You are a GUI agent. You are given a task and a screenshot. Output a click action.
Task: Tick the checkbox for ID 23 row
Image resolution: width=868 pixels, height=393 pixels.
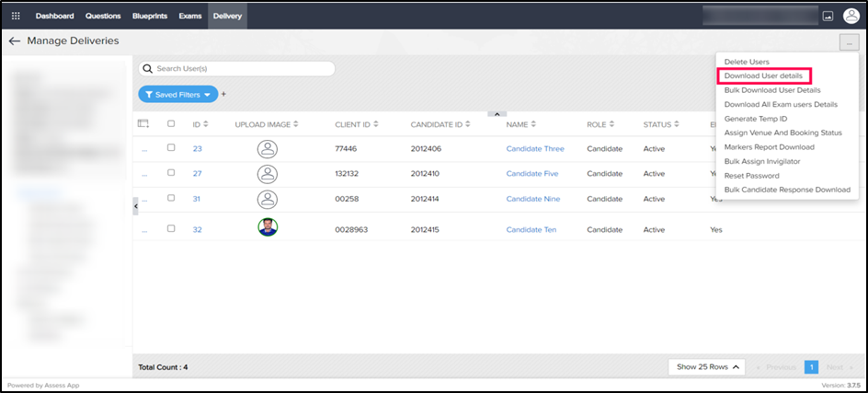point(171,148)
